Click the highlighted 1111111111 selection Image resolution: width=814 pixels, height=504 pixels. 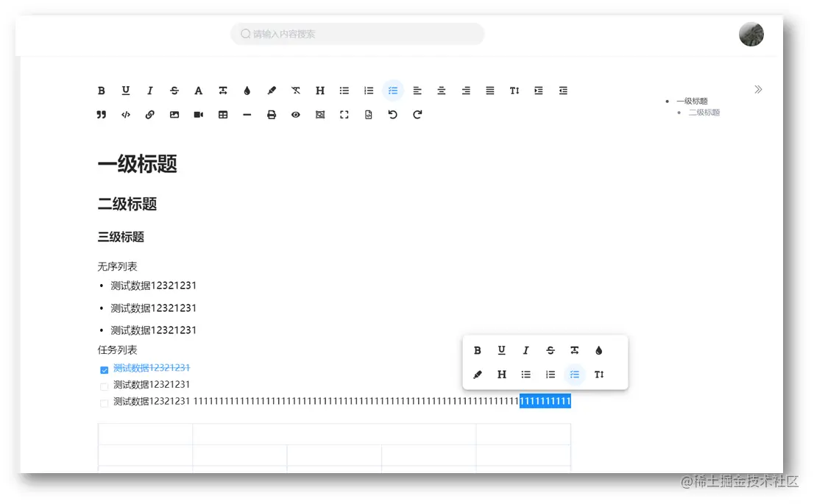[x=545, y=401]
